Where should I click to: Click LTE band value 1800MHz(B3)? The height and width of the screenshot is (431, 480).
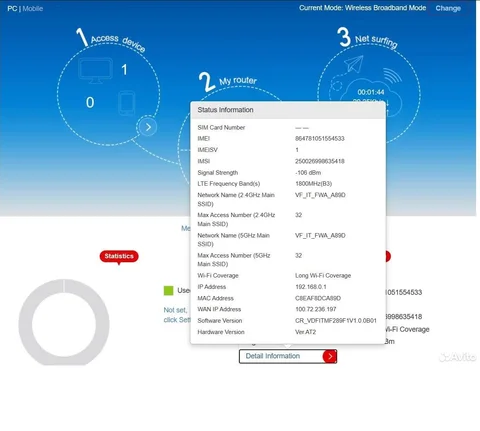point(313,184)
